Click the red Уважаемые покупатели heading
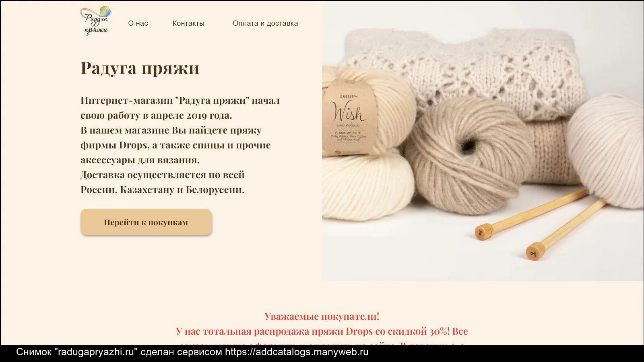 (322, 316)
